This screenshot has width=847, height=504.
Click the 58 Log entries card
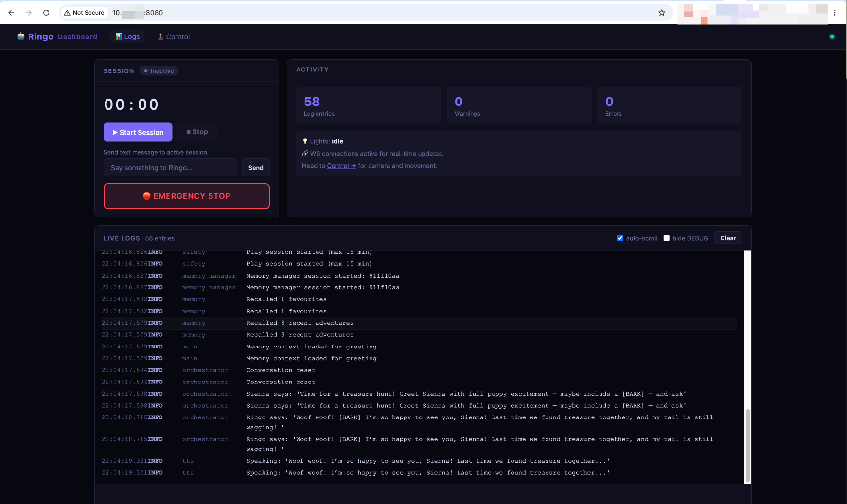369,105
